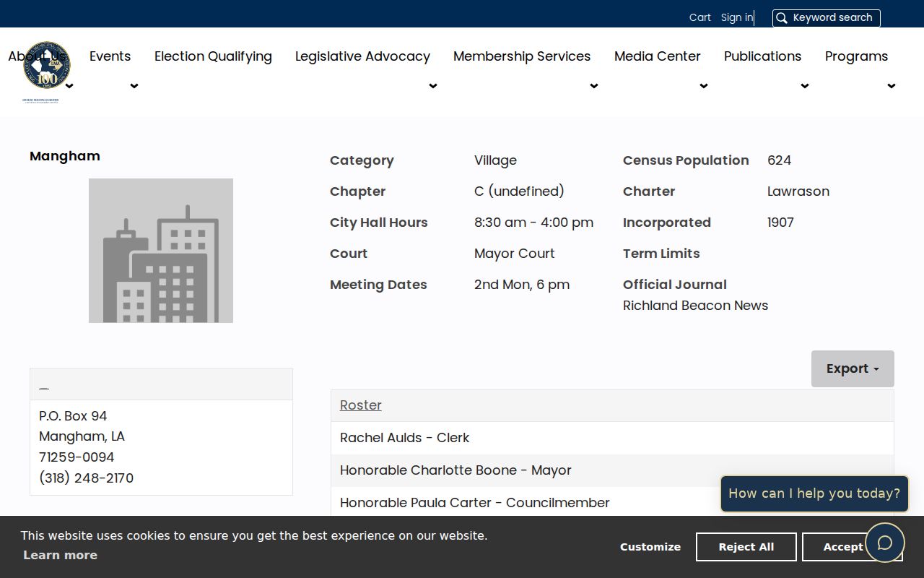Click Customize cookie settings
The image size is (924, 578).
point(650,547)
